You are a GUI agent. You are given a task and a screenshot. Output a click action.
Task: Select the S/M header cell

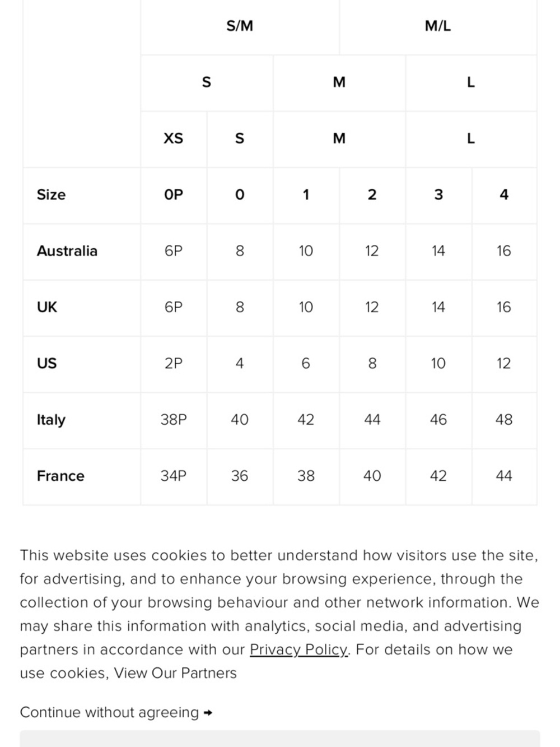pos(240,26)
